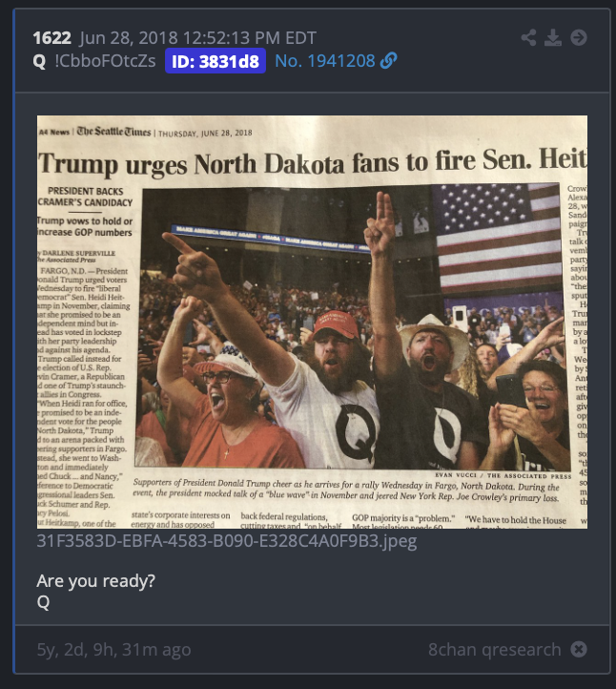This screenshot has width=616, height=689.
Task: Click the share icon in post header
Action: [x=528, y=38]
